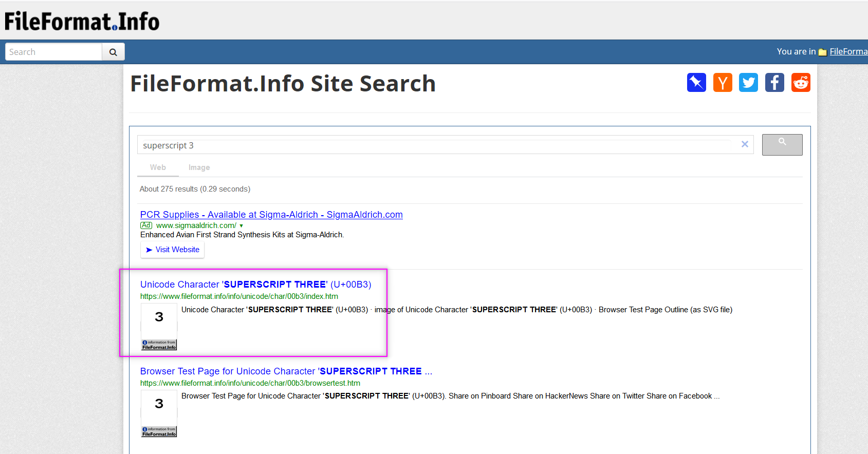Switch to the Image results tab
Screen dimensions: 868x454
pos(199,167)
